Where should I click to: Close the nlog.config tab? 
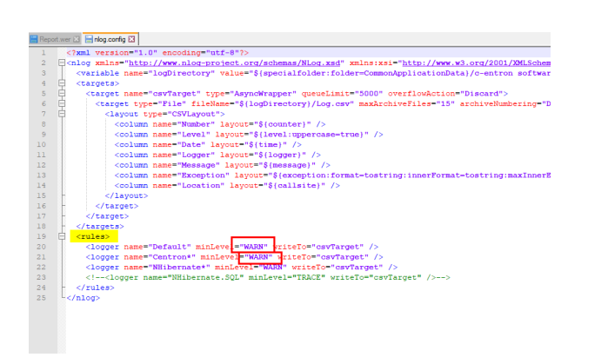coord(133,39)
